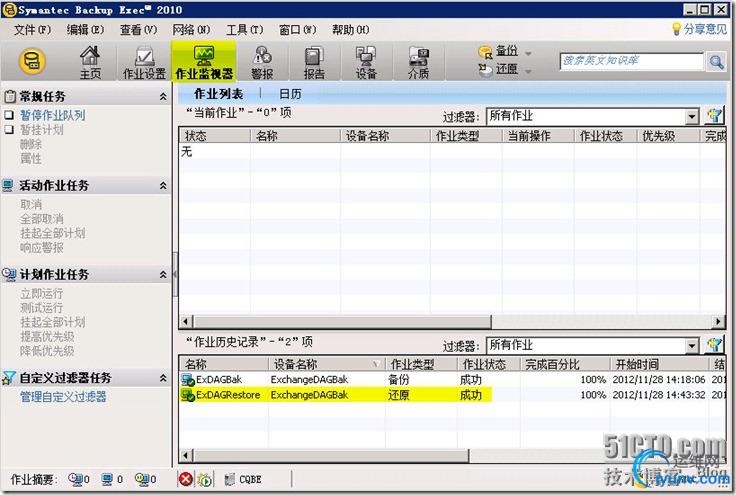This screenshot has height=495, width=736.
Task: Toggle the 暂停作业队列 checkbox
Action: click(9, 114)
